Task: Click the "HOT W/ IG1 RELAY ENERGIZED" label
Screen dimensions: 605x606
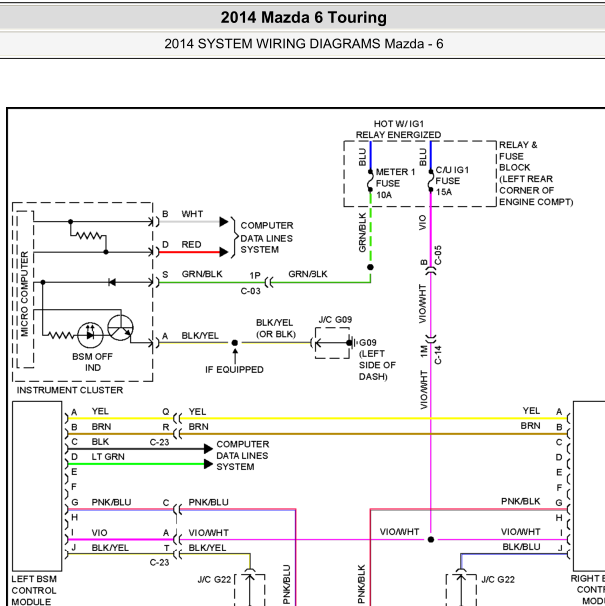Action: pyautogui.click(x=398, y=129)
